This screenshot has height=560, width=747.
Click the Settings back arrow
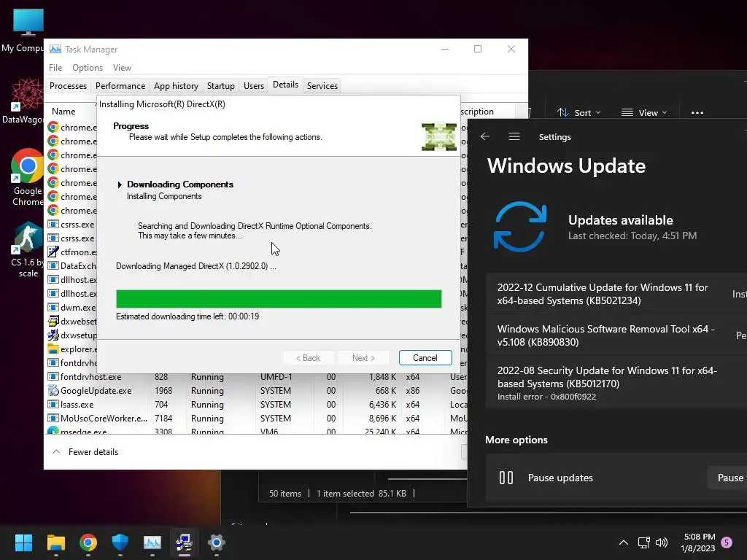[x=485, y=136]
